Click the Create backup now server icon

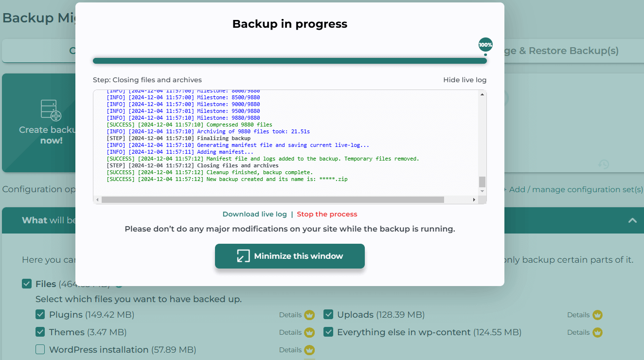tap(51, 110)
